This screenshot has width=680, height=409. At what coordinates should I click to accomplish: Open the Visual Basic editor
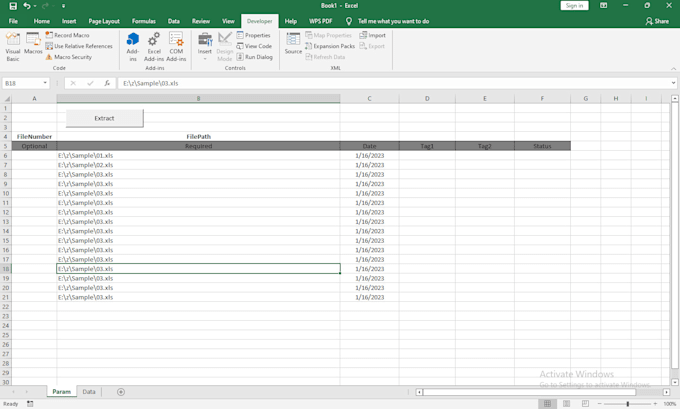tap(13, 45)
